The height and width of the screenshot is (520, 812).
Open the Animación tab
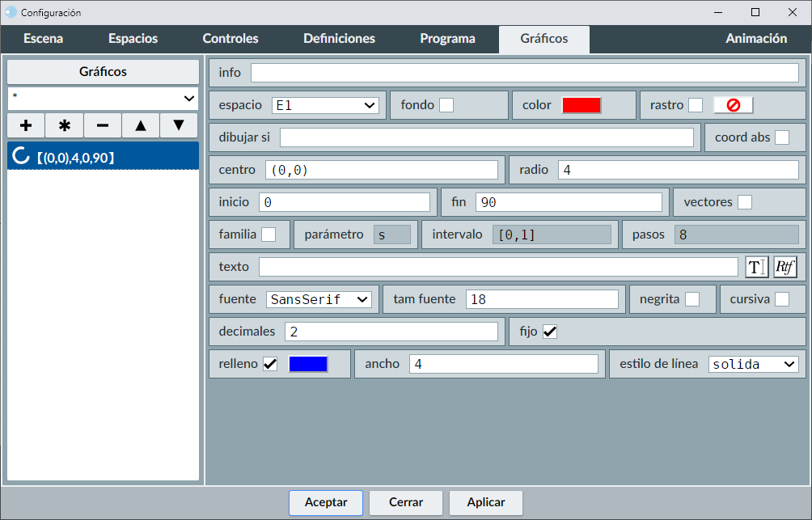click(755, 39)
